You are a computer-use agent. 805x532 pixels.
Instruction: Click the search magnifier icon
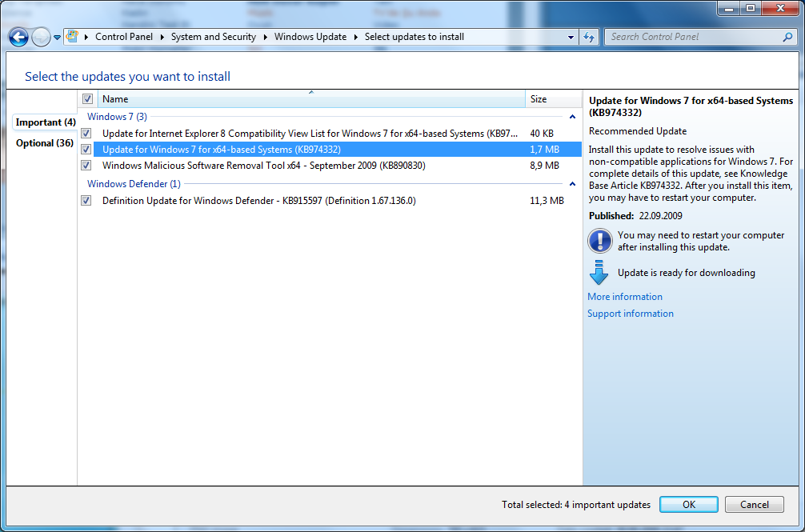(787, 37)
